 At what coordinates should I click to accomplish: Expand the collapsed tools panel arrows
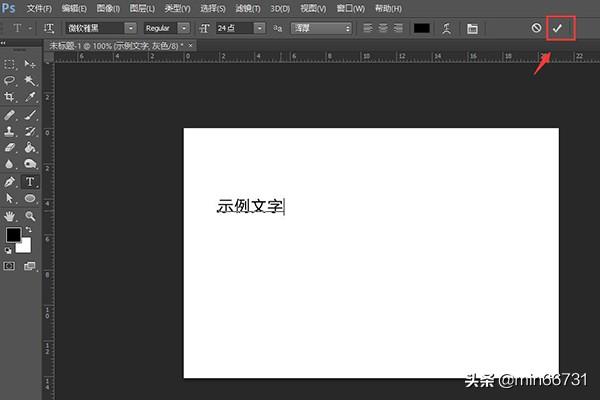(3, 43)
